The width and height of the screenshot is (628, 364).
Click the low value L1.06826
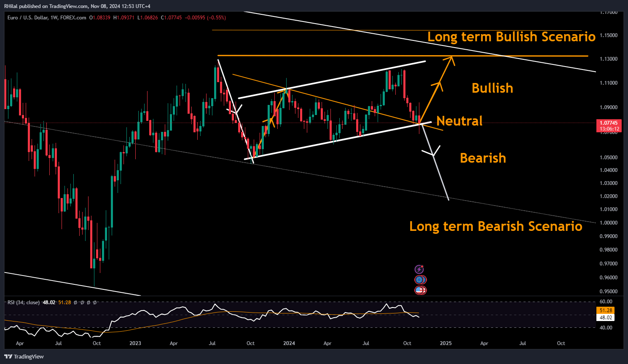148,18
